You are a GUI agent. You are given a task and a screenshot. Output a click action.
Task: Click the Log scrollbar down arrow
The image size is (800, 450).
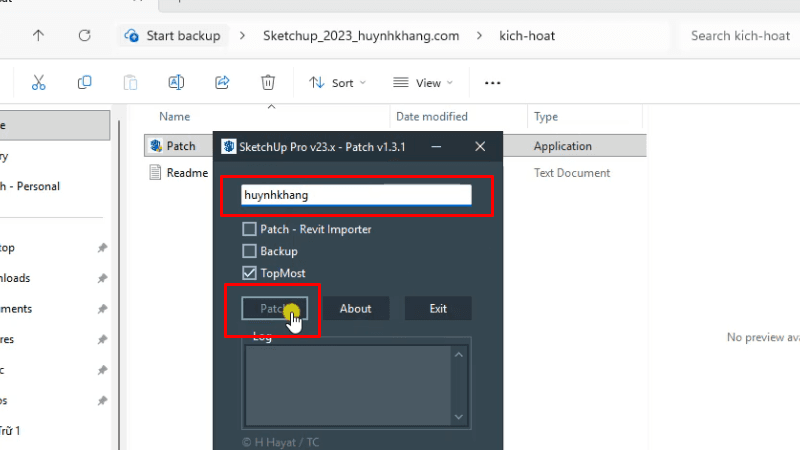459,417
